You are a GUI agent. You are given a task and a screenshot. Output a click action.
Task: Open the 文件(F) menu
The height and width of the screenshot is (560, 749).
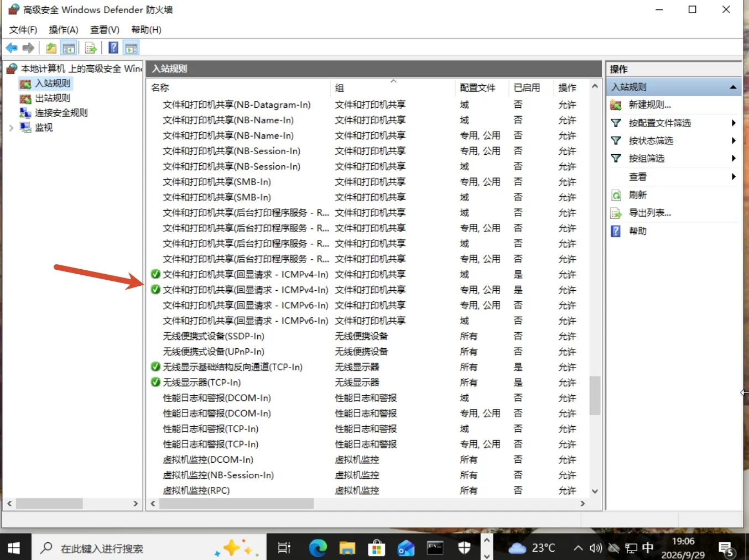[23, 30]
